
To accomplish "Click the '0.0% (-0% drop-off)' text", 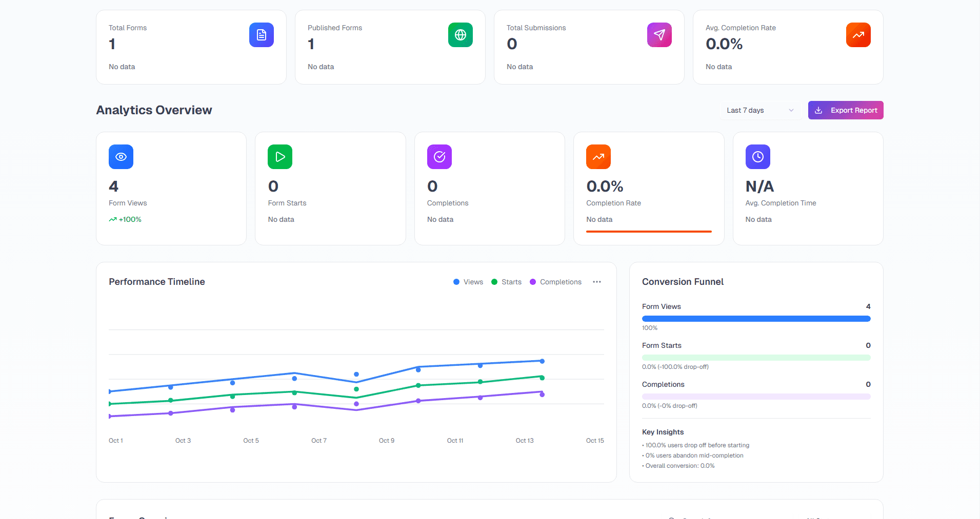I will pos(670,406).
